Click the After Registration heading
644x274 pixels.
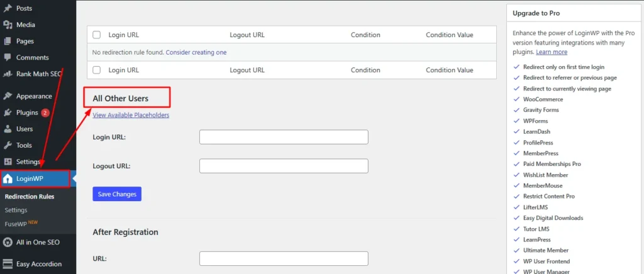click(x=125, y=232)
